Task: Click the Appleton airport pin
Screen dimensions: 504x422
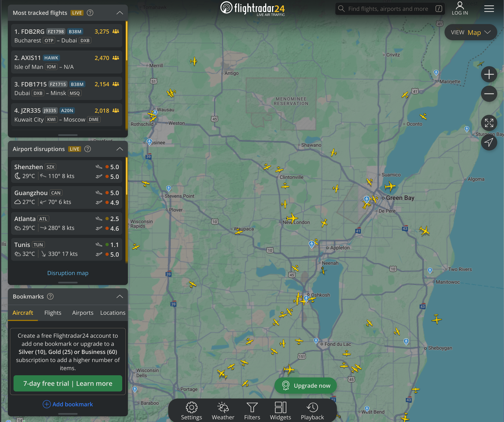Action: click(x=311, y=244)
